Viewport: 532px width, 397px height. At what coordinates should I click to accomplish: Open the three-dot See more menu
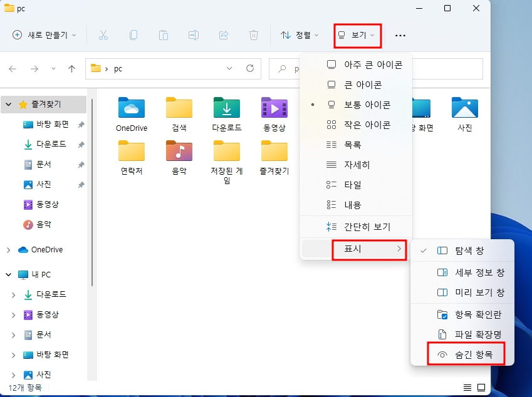pyautogui.click(x=400, y=35)
